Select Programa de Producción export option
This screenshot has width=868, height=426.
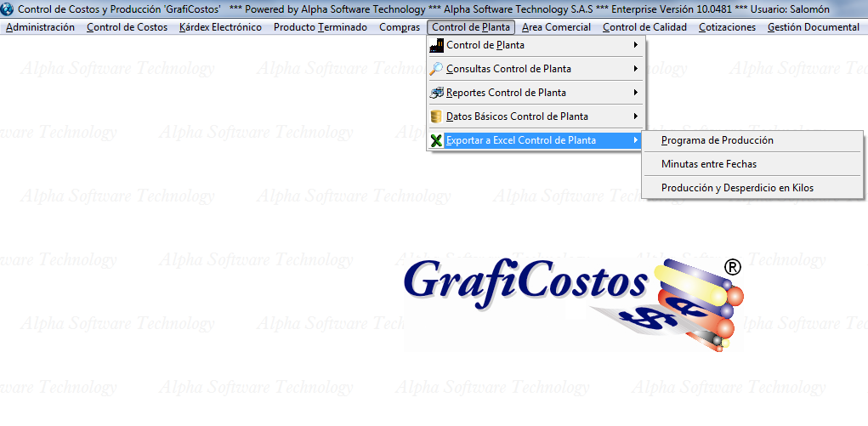[717, 140]
